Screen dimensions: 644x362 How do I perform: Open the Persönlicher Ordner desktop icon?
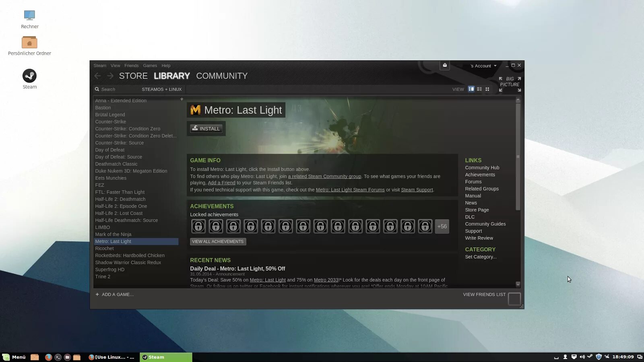[29, 45]
